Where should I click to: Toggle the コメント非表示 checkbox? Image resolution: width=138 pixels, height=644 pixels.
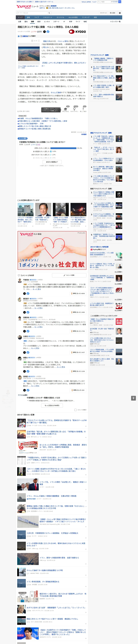75,410
